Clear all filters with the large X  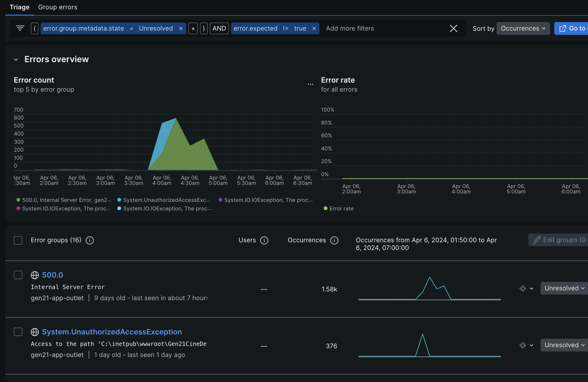pos(454,28)
